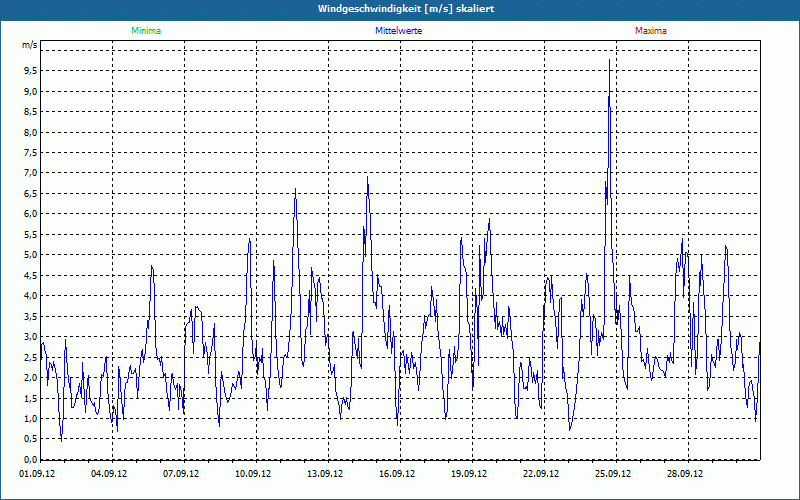Click the green Minima legend label
The width and height of the screenshot is (800, 500).
coord(145,31)
